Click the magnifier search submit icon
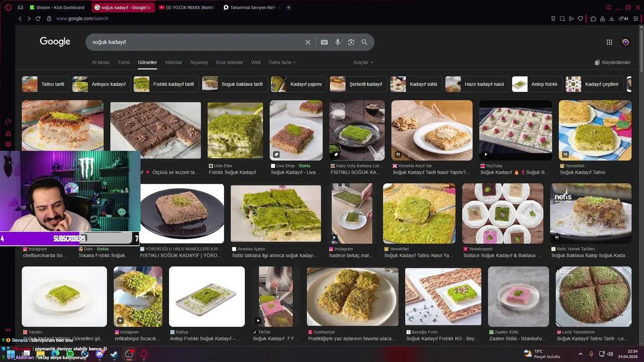 [x=364, y=42]
